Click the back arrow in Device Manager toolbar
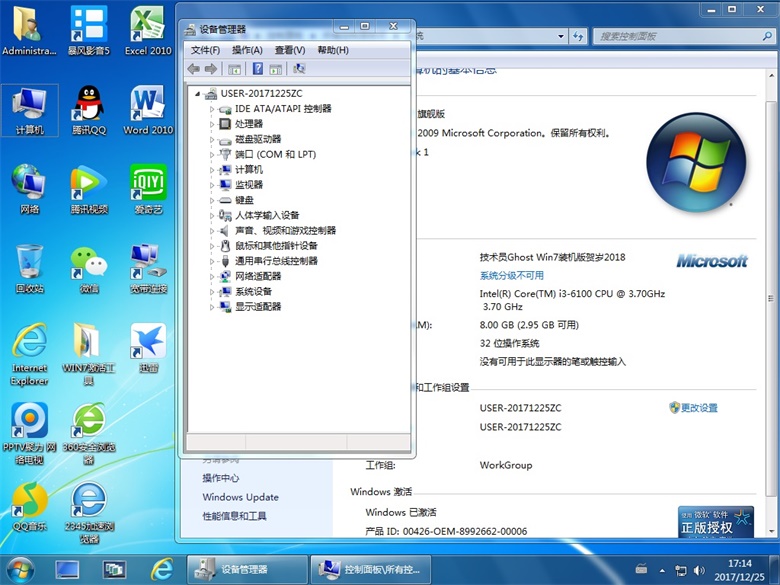 click(x=193, y=69)
